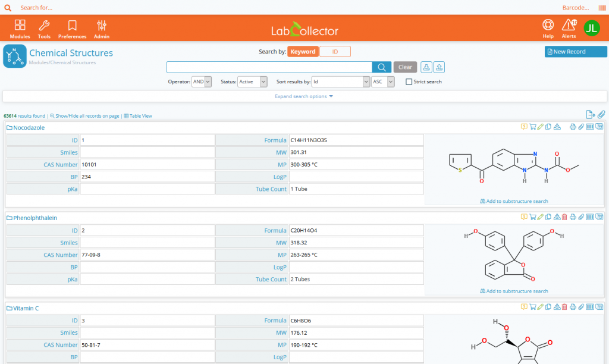Open the Admin menu
The width and height of the screenshot is (609, 364).
point(101,29)
